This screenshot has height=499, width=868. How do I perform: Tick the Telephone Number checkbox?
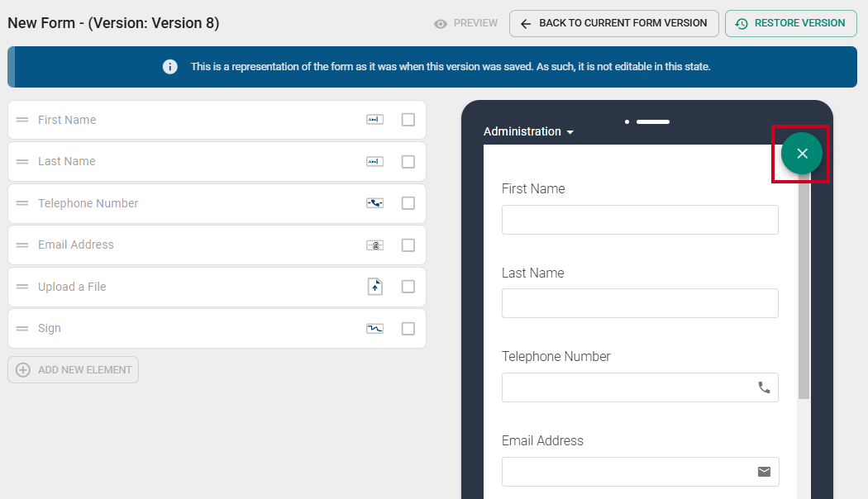(408, 203)
